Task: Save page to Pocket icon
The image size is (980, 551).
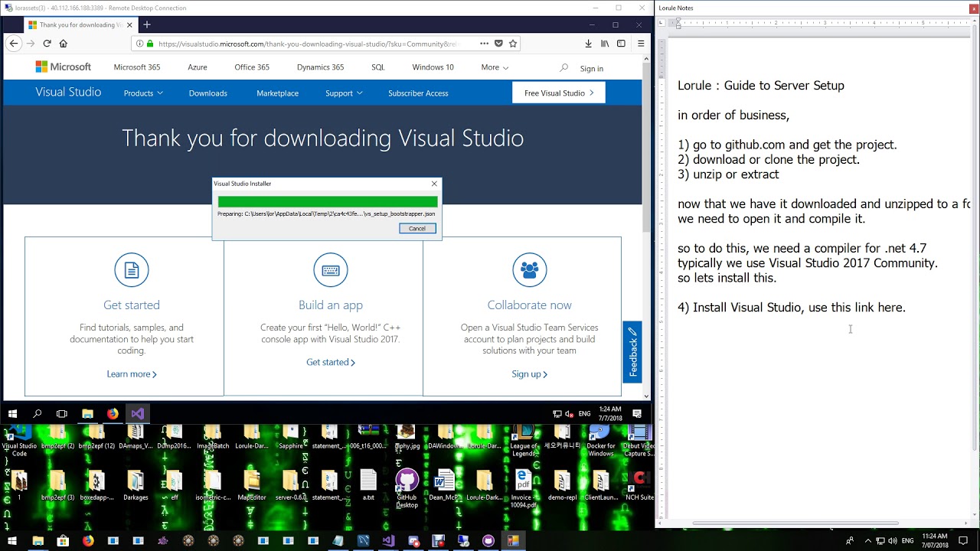Action: point(498,44)
